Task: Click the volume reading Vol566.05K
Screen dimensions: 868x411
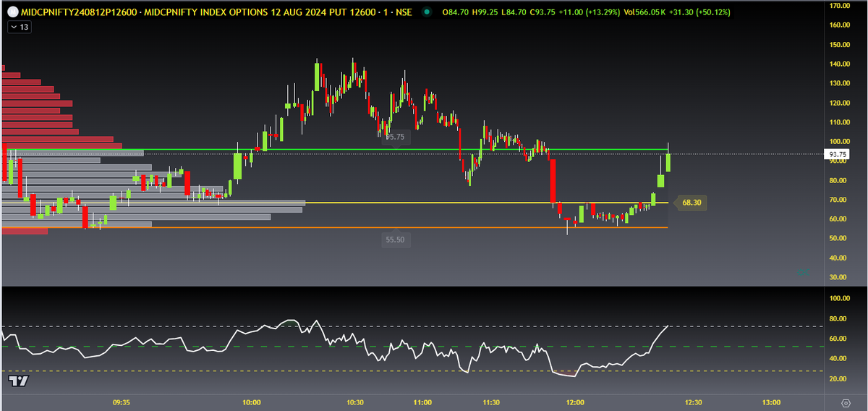Action: tap(645, 12)
